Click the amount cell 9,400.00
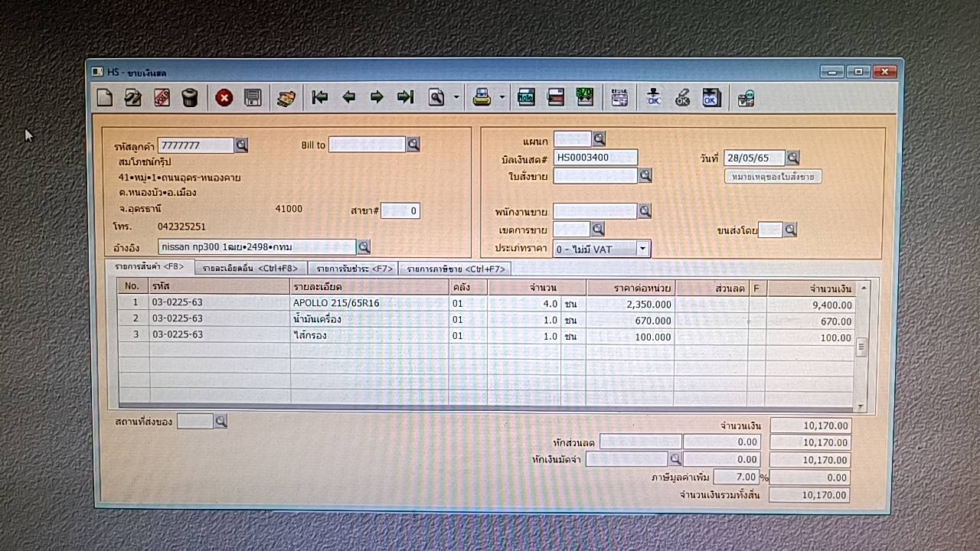 pos(811,305)
